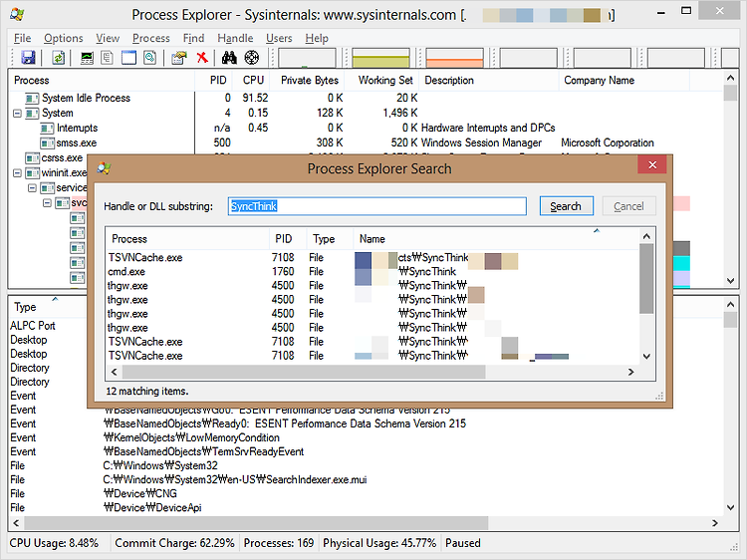
Task: Sort by the Working Set column header
Action: point(381,80)
